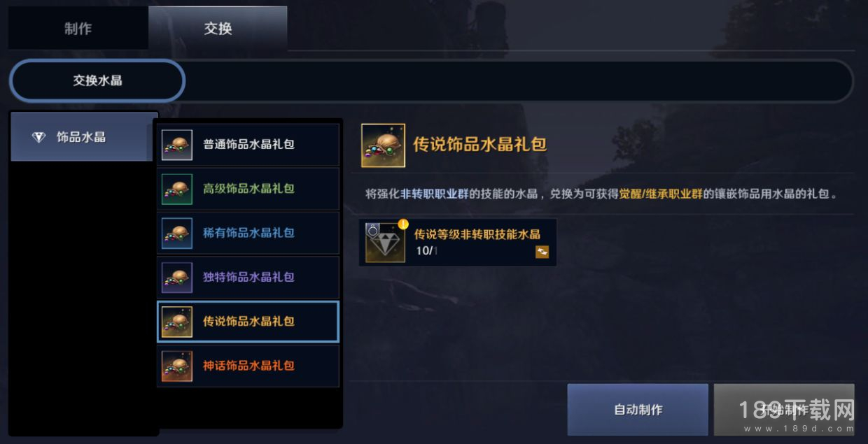Choose the 独特饰品水晶礼包 list entry

click(248, 277)
